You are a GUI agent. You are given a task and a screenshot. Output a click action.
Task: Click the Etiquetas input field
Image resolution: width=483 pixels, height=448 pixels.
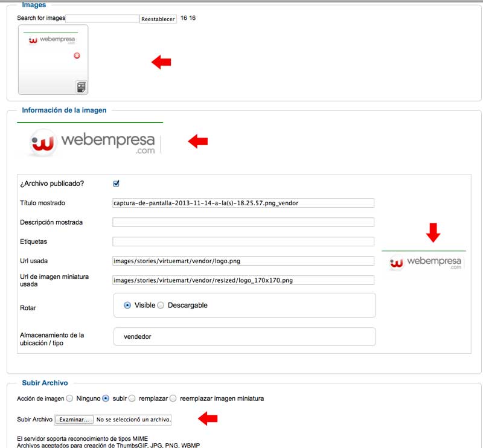[243, 242]
